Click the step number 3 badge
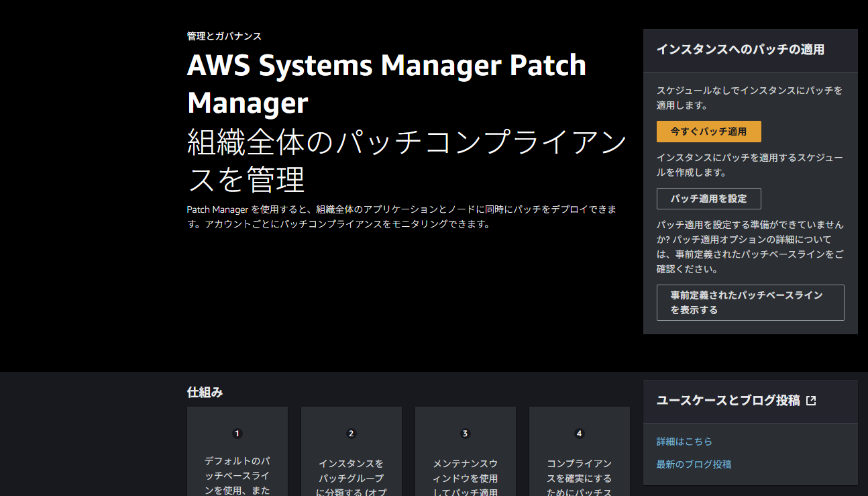Viewport: 868px width, 496px height. [x=466, y=434]
